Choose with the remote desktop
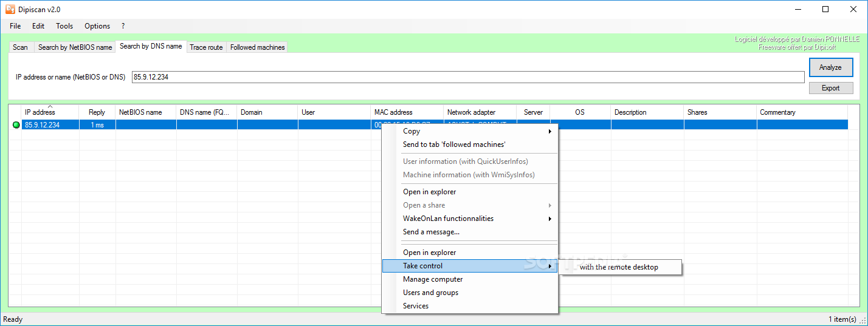The width and height of the screenshot is (868, 326). [619, 267]
